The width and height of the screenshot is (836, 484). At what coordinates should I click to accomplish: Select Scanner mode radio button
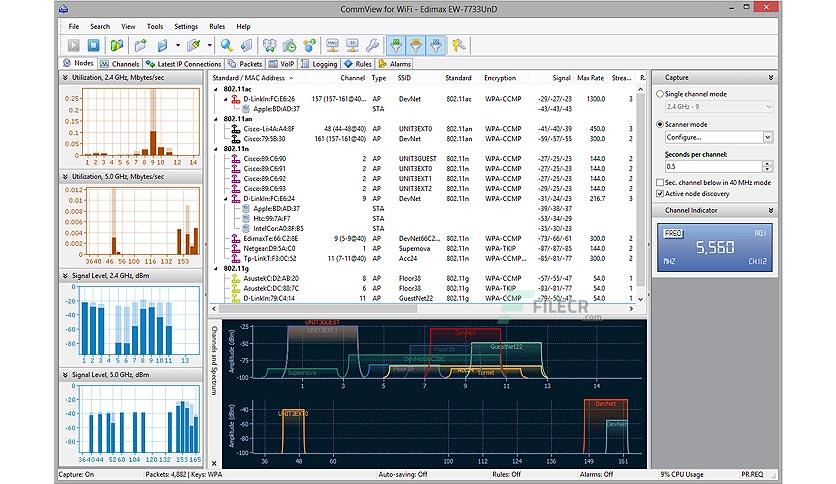[660, 124]
